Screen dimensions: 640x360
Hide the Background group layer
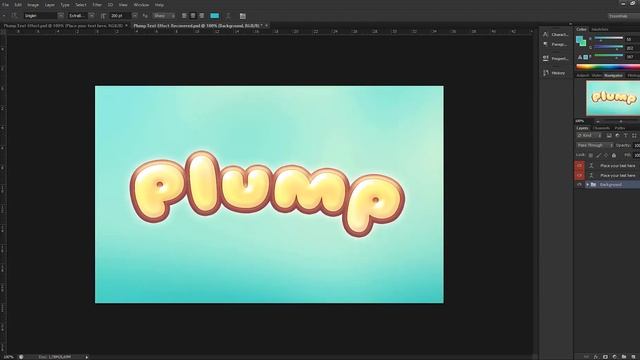[x=579, y=185]
